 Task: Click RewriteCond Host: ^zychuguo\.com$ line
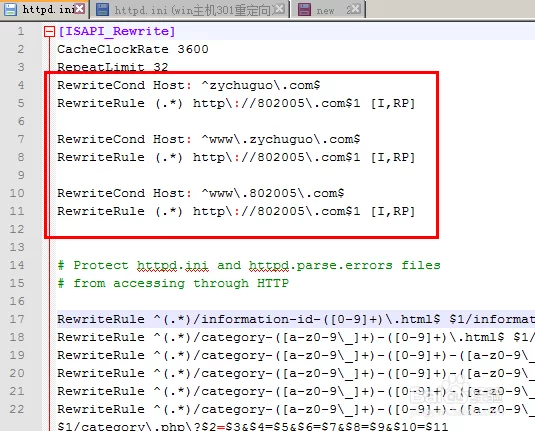tap(189, 85)
